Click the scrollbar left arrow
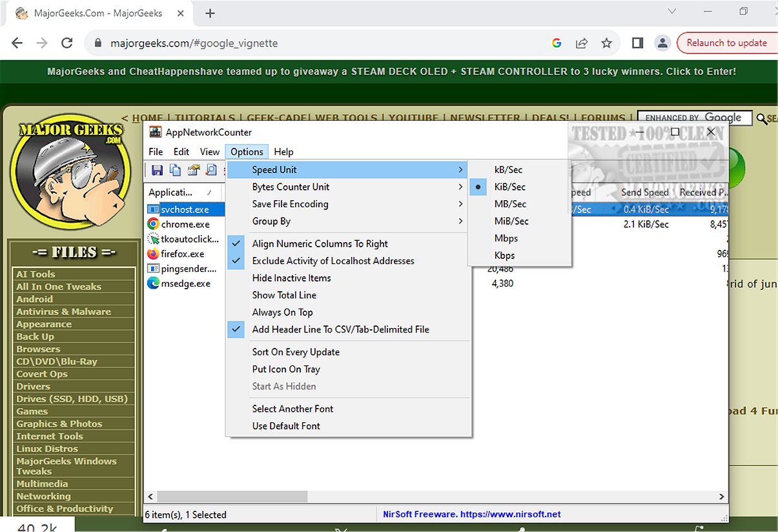Image resolution: width=778 pixels, height=532 pixels. (x=150, y=496)
